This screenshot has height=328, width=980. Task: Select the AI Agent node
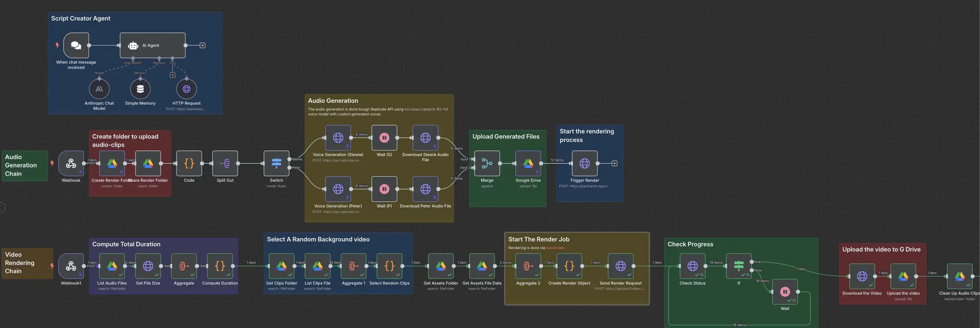153,45
